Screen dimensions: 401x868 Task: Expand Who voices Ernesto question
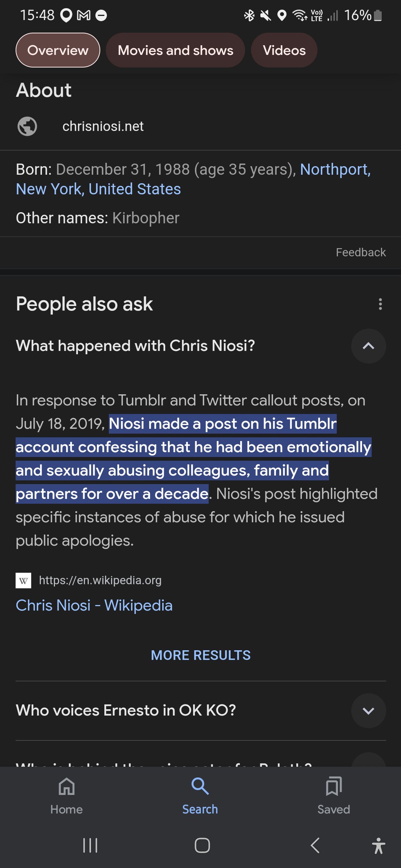[x=368, y=711]
